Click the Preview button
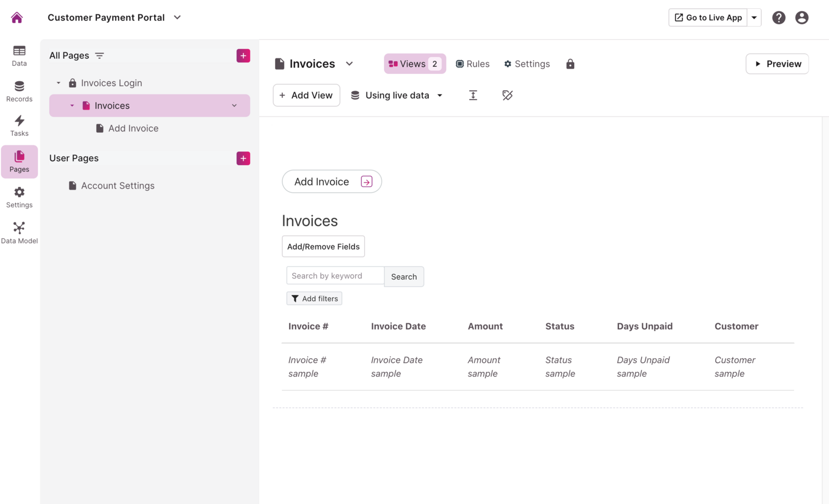This screenshot has height=504, width=829. point(777,64)
